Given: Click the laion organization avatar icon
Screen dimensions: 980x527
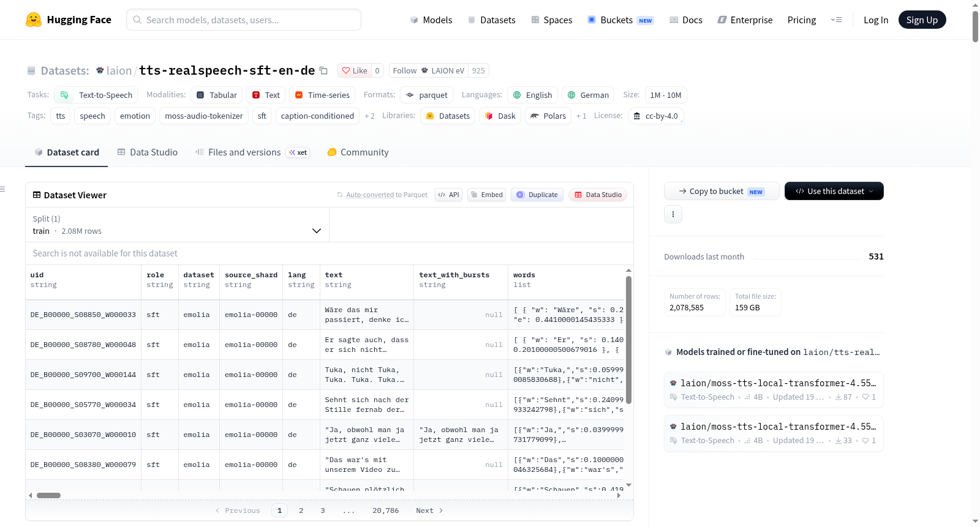Looking at the screenshot, I should click(x=100, y=70).
